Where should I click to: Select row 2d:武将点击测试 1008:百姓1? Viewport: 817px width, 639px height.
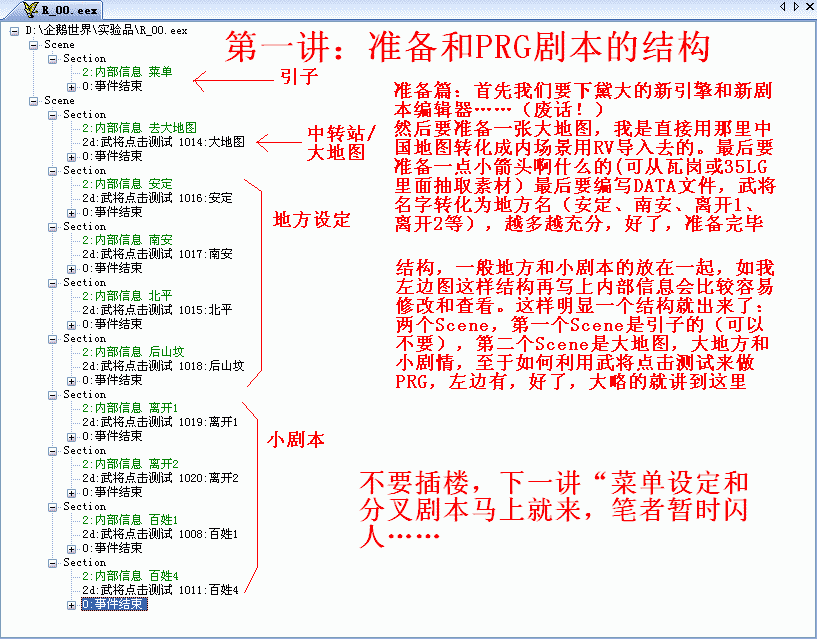pyautogui.click(x=160, y=534)
